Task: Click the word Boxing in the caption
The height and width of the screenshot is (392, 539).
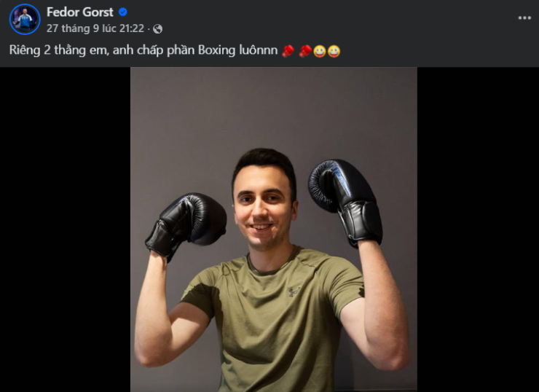Action: (x=216, y=50)
